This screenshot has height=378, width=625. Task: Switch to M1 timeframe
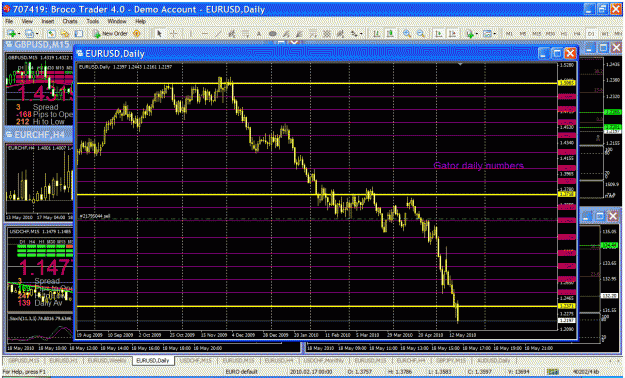click(509, 34)
